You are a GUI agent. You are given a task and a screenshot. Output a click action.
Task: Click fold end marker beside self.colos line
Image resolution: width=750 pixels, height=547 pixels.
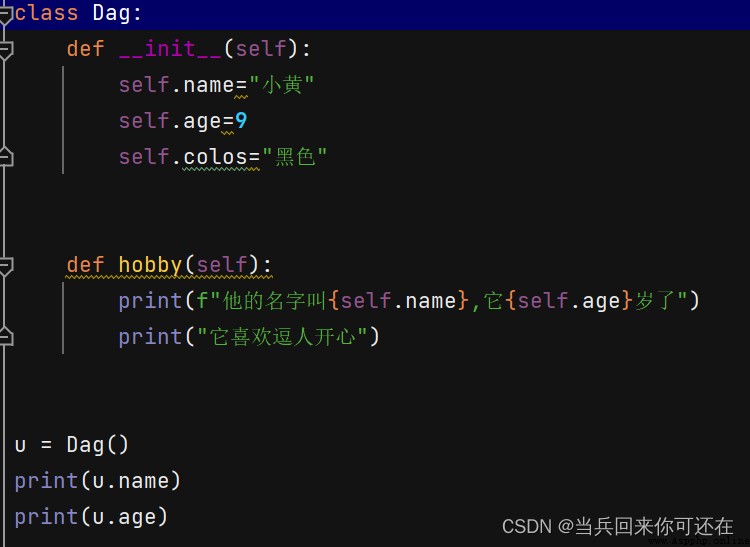click(6, 157)
